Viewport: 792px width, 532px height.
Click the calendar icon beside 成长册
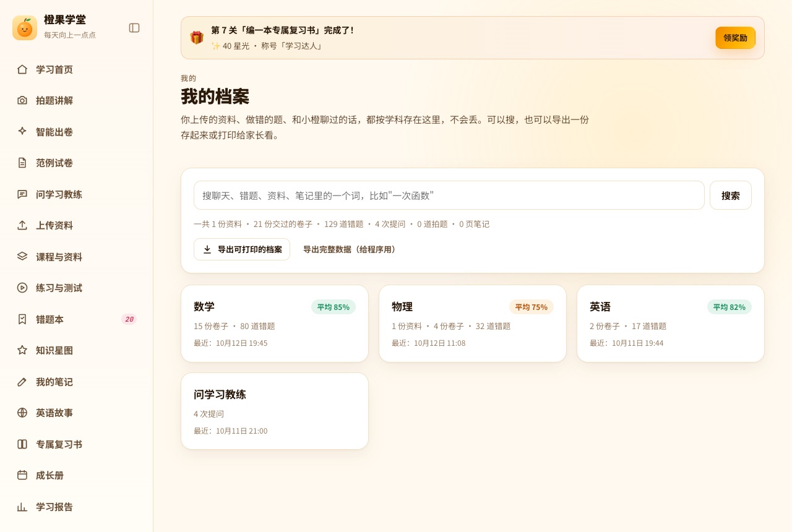[x=22, y=475]
